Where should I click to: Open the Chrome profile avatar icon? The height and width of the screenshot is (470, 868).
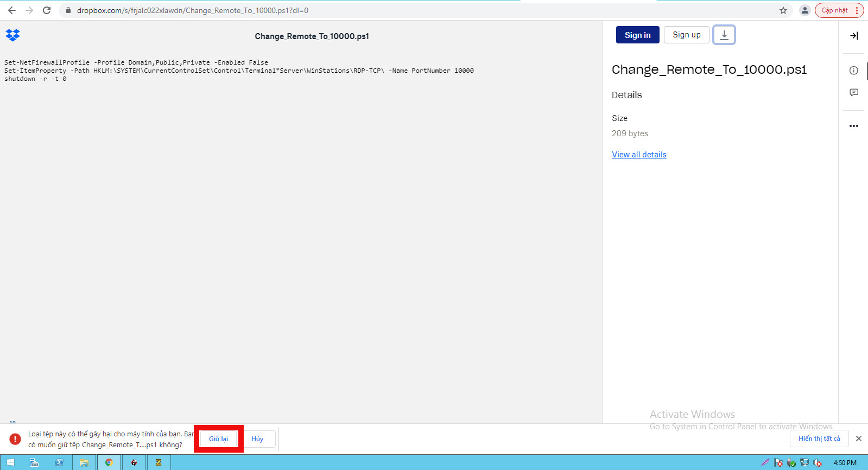804,10
